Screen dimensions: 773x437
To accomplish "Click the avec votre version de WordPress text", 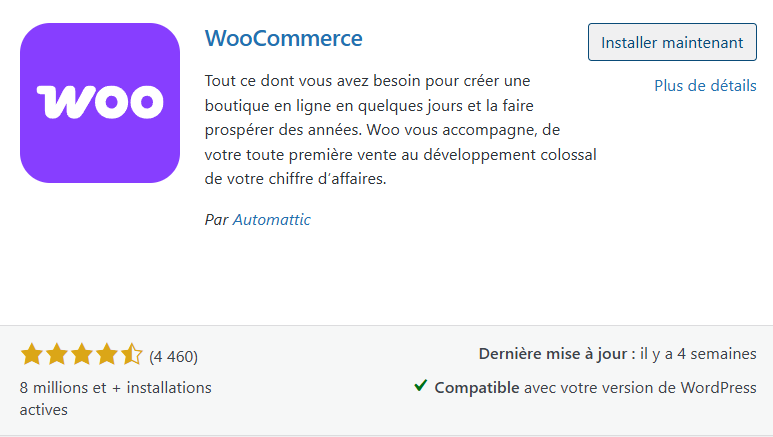I will click(x=640, y=387).
